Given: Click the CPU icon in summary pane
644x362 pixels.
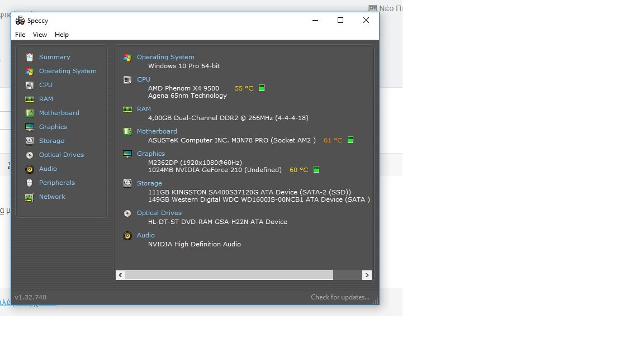Looking at the screenshot, I should 127,80.
